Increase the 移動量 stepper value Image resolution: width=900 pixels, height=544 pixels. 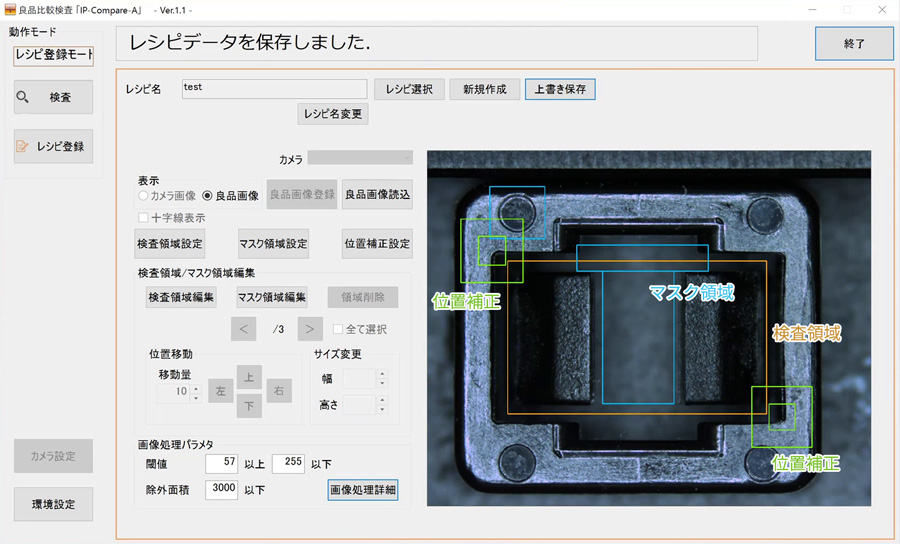coord(196,388)
